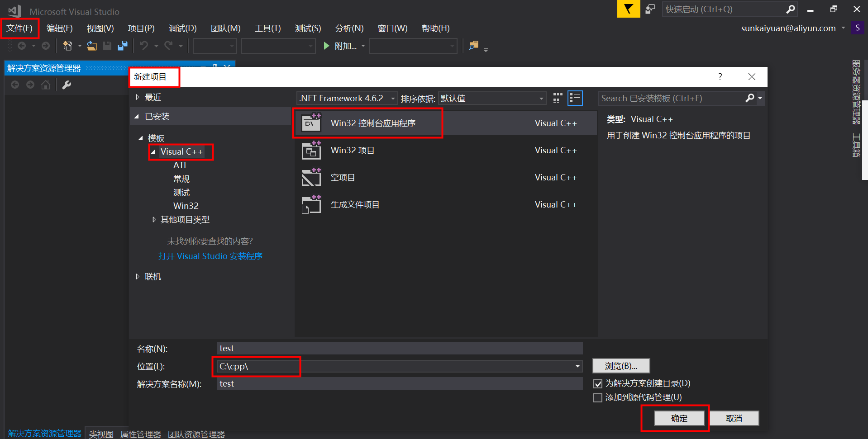Image resolution: width=868 pixels, height=439 pixels.
Task: Click the Find in Files icon
Action: pos(473,46)
